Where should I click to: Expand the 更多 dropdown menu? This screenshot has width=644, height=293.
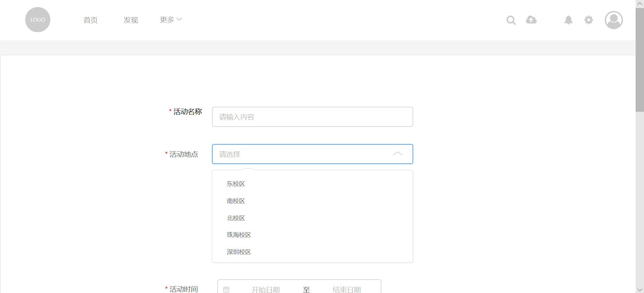pyautogui.click(x=171, y=20)
